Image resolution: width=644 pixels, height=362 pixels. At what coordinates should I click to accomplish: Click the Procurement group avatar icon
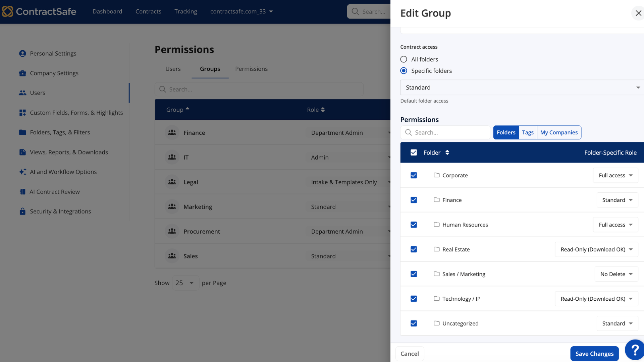(x=172, y=231)
